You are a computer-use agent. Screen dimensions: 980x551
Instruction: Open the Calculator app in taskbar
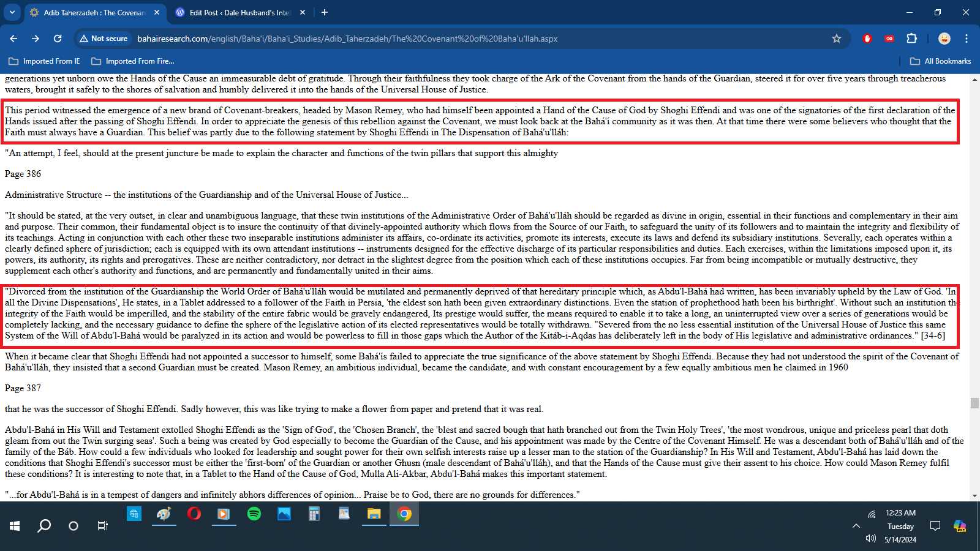tap(314, 514)
